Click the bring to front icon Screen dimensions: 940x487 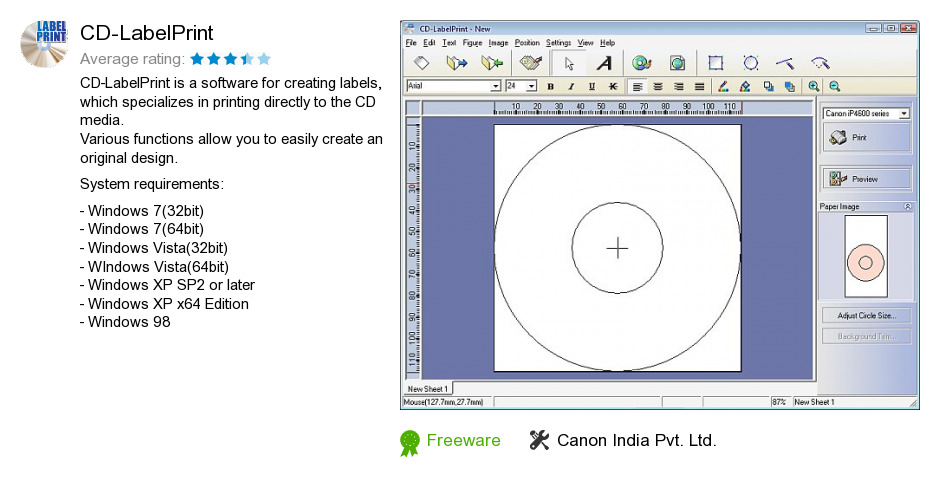point(769,86)
